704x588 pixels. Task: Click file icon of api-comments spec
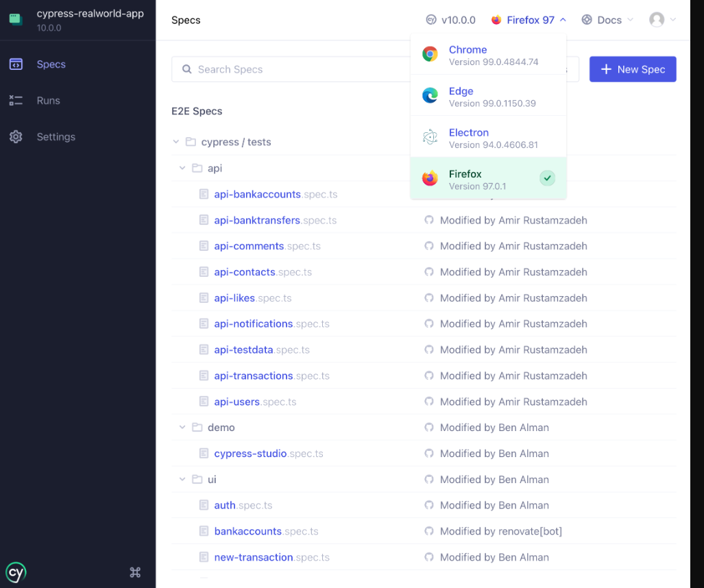tap(204, 246)
